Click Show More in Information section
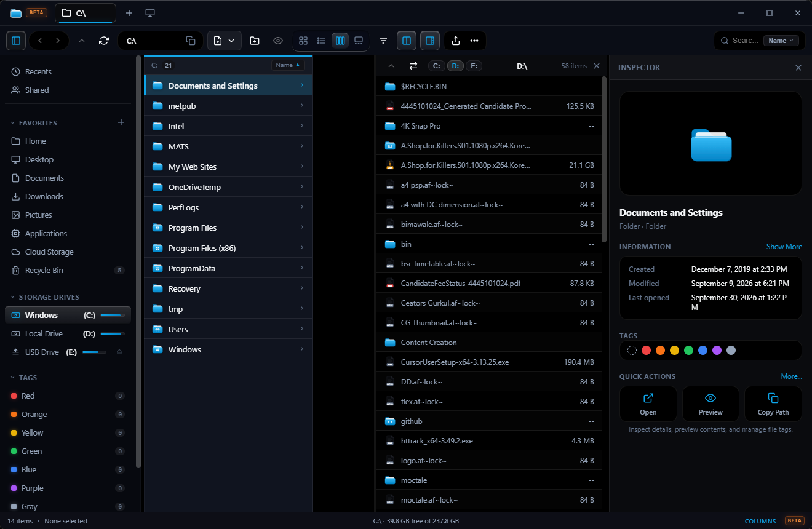 pos(784,247)
